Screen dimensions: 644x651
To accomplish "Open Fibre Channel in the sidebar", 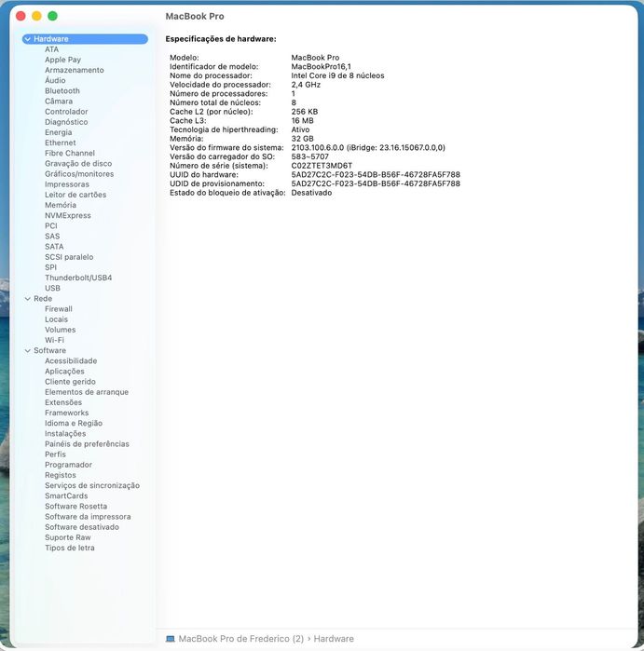I will click(x=70, y=153).
